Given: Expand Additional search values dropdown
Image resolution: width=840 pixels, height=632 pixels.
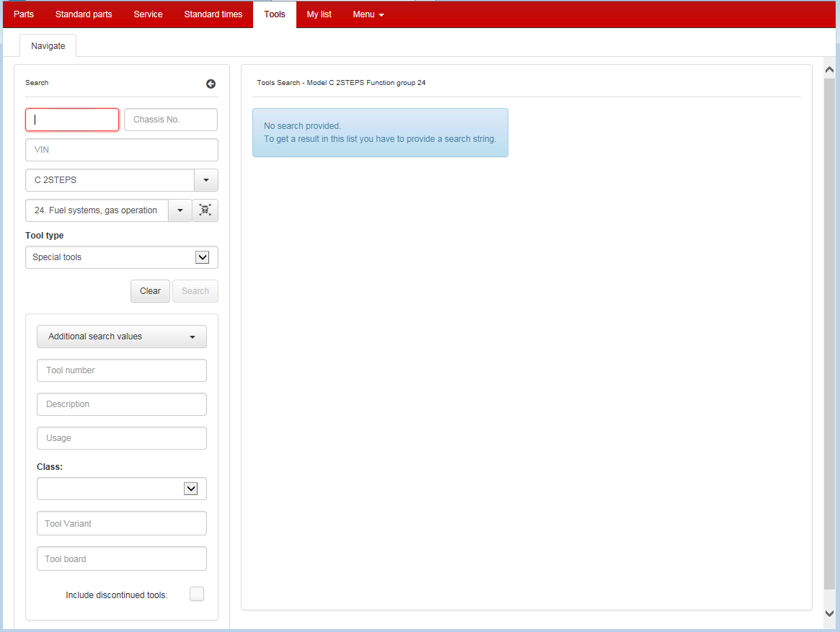Looking at the screenshot, I should [121, 337].
